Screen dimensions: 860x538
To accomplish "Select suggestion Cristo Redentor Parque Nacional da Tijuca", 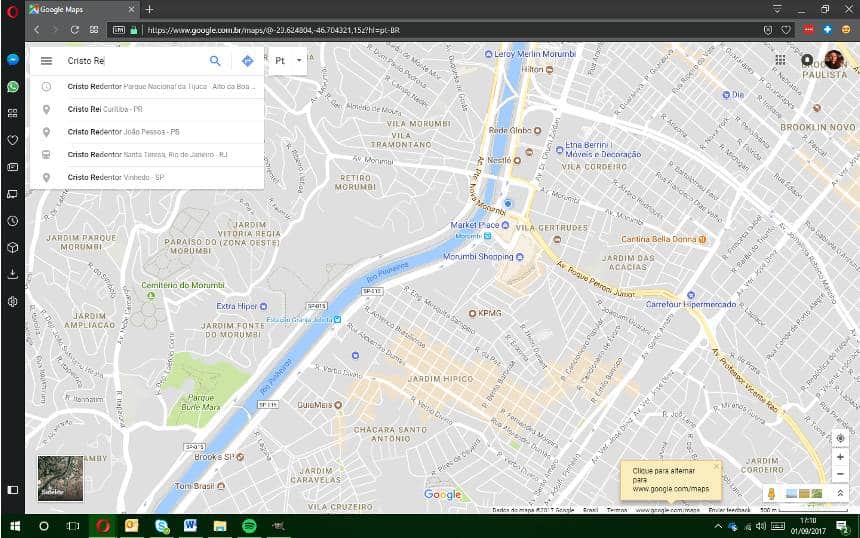I will pos(147,87).
